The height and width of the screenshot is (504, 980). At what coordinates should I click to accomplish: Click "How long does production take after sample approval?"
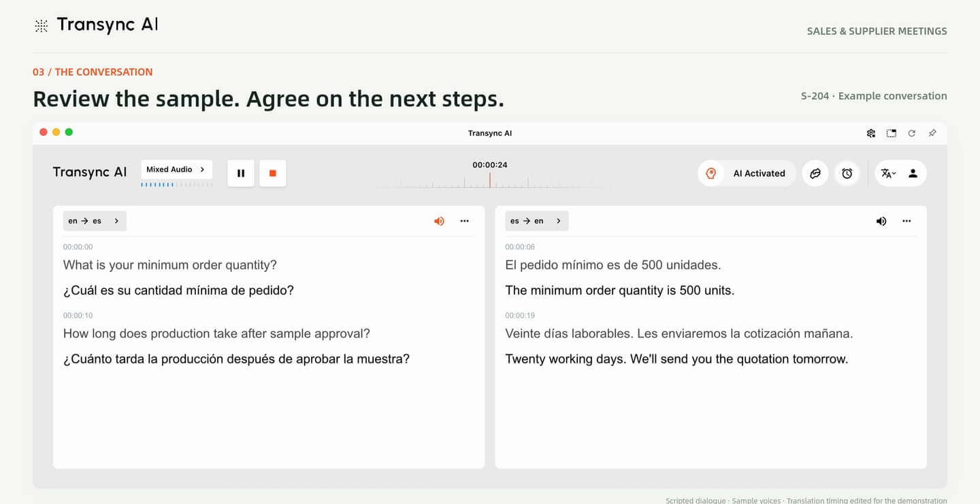pos(216,334)
